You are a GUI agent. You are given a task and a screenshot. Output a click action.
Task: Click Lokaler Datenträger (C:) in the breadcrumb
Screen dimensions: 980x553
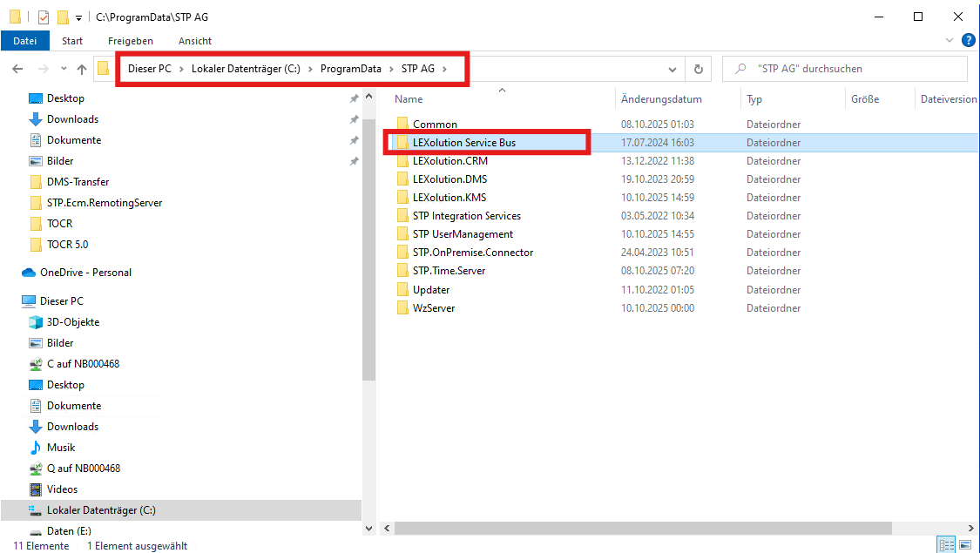coord(246,69)
